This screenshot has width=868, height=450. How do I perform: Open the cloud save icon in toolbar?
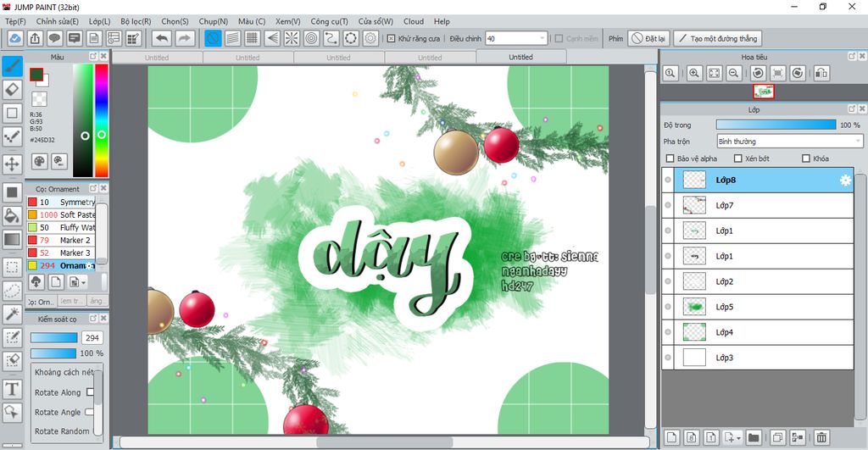[x=15, y=38]
